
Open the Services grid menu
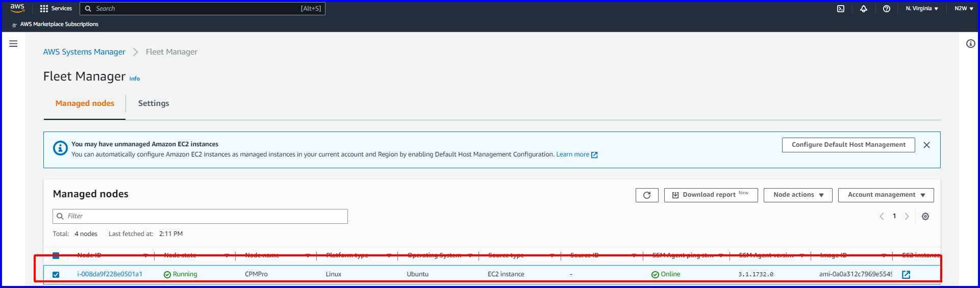[44, 9]
